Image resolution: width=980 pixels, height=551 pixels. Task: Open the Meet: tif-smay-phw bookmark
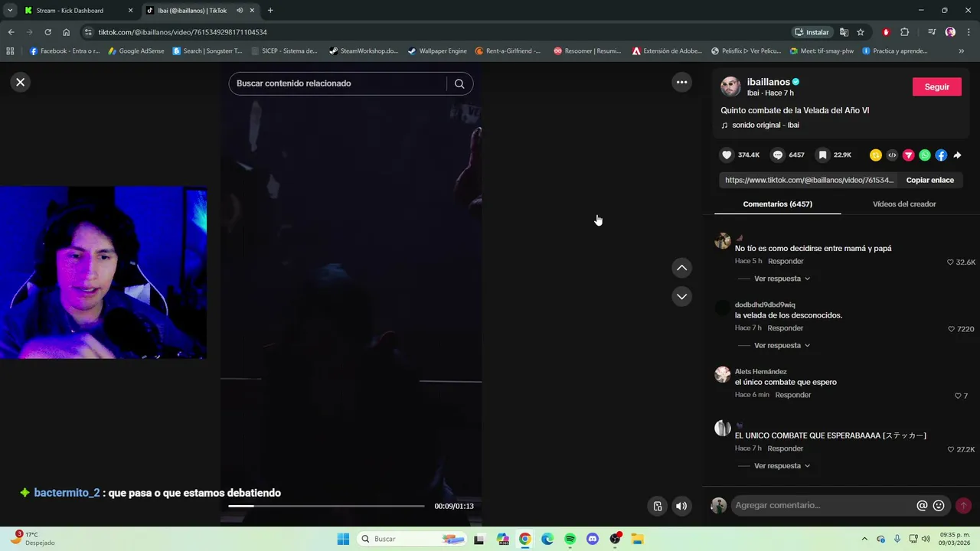point(821,51)
